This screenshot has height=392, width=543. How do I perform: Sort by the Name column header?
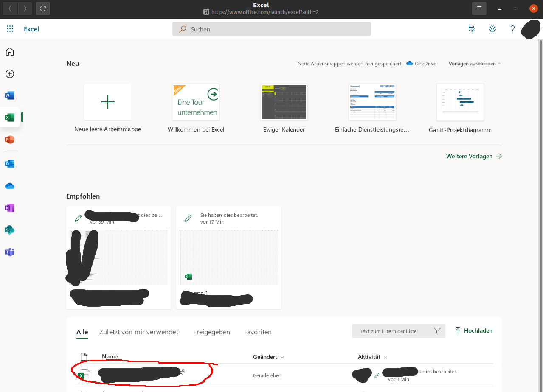click(x=110, y=357)
